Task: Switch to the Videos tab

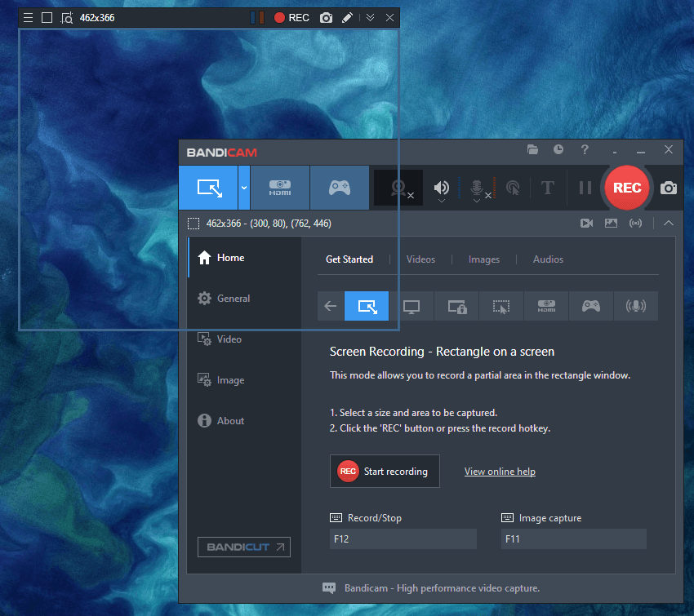Action: pyautogui.click(x=420, y=259)
